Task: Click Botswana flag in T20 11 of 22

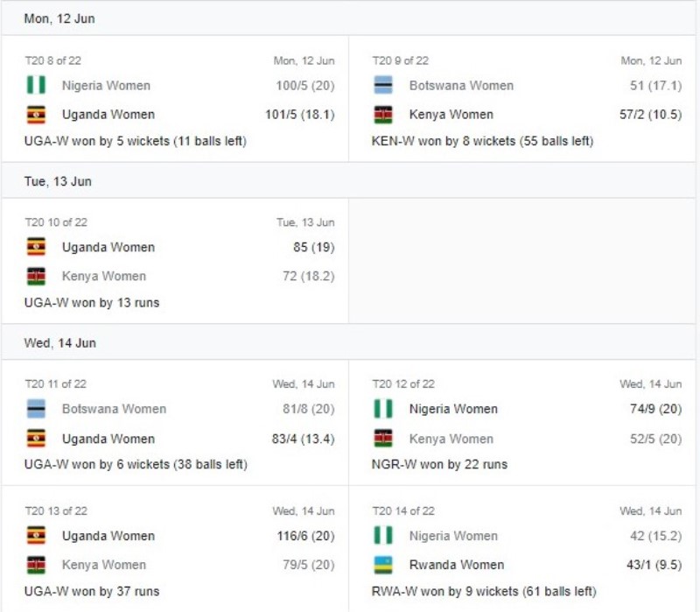Action: pos(36,409)
